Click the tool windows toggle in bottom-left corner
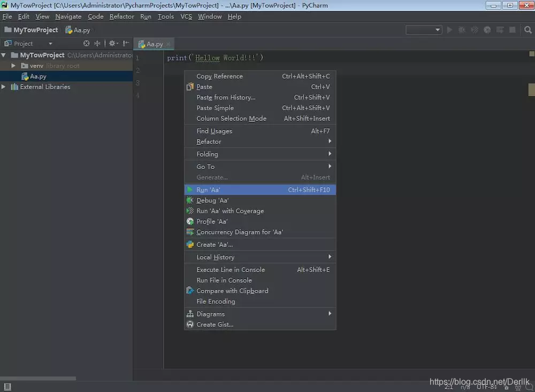Image resolution: width=535 pixels, height=392 pixels. coord(7,387)
